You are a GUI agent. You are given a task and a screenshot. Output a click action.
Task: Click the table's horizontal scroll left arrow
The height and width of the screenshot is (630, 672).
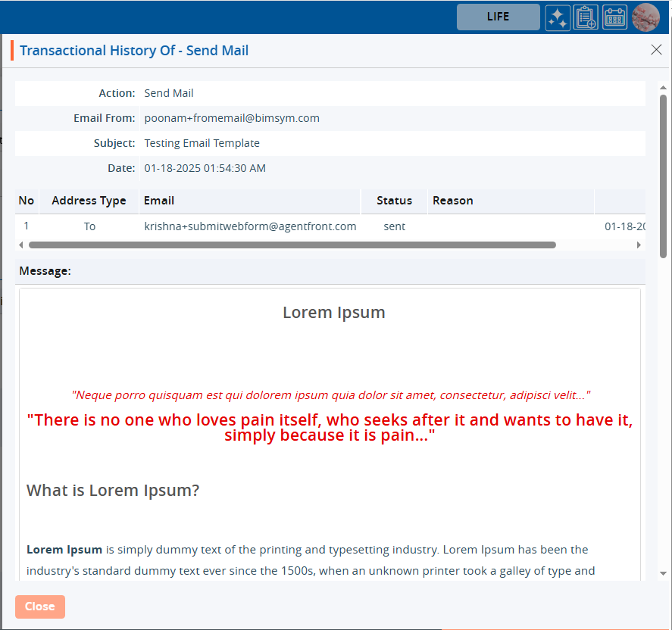tap(21, 245)
